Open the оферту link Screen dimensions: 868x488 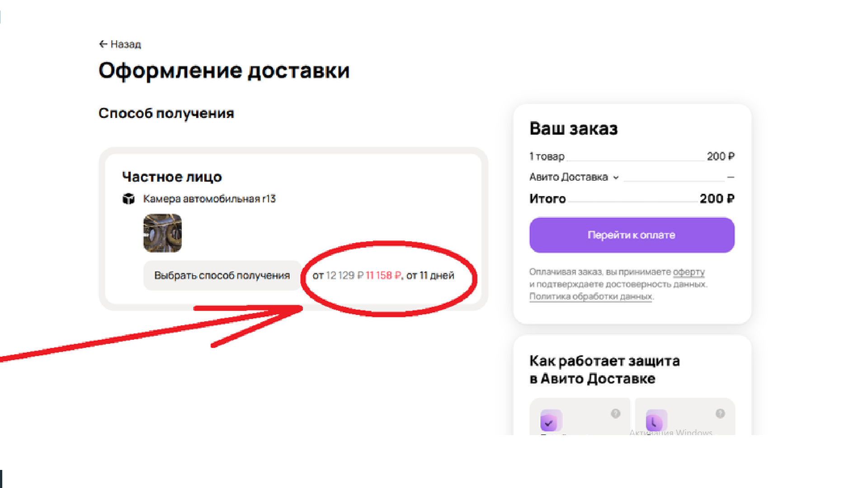[x=689, y=272]
